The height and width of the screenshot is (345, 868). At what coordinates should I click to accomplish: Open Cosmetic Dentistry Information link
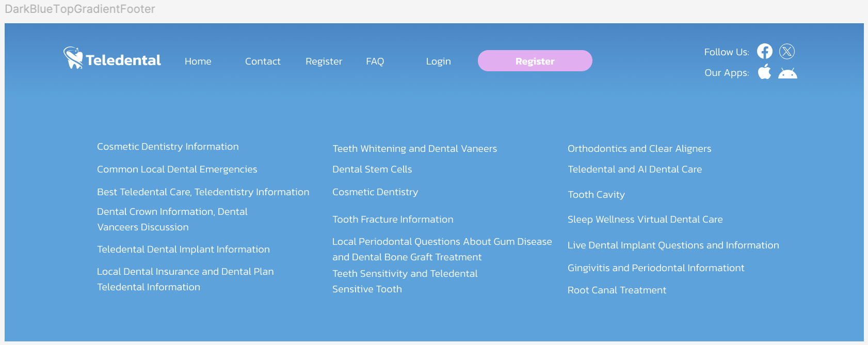click(x=168, y=147)
